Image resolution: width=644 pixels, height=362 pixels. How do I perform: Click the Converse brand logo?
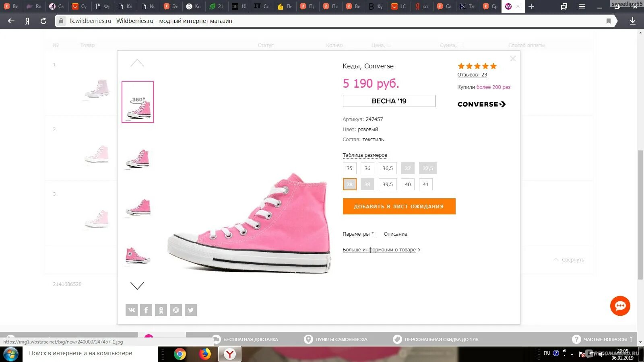(x=481, y=104)
